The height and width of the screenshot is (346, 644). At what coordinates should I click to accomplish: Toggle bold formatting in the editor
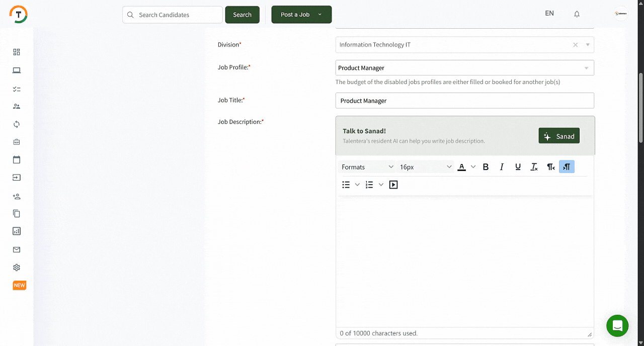pos(486,167)
